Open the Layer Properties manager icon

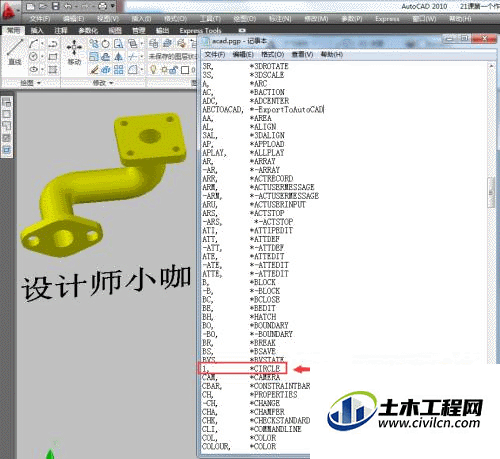(153, 43)
